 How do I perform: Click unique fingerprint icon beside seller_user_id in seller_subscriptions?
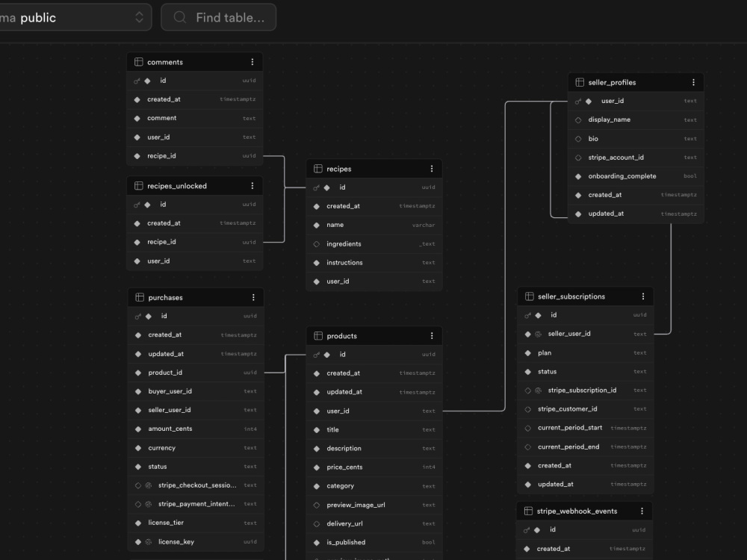[539, 335]
